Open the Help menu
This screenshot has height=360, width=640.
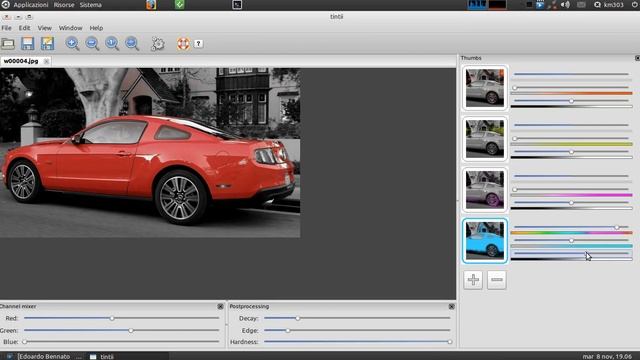[96, 28]
